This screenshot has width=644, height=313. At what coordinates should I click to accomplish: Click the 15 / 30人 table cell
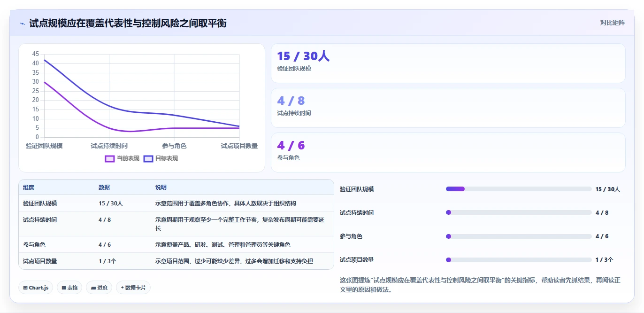tap(111, 203)
